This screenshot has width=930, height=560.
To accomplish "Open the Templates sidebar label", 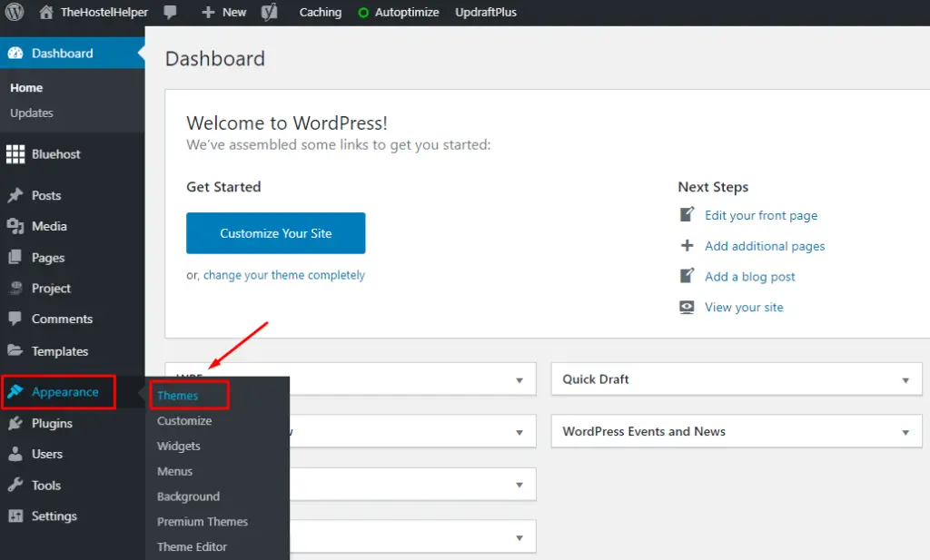I will pyautogui.click(x=60, y=351).
